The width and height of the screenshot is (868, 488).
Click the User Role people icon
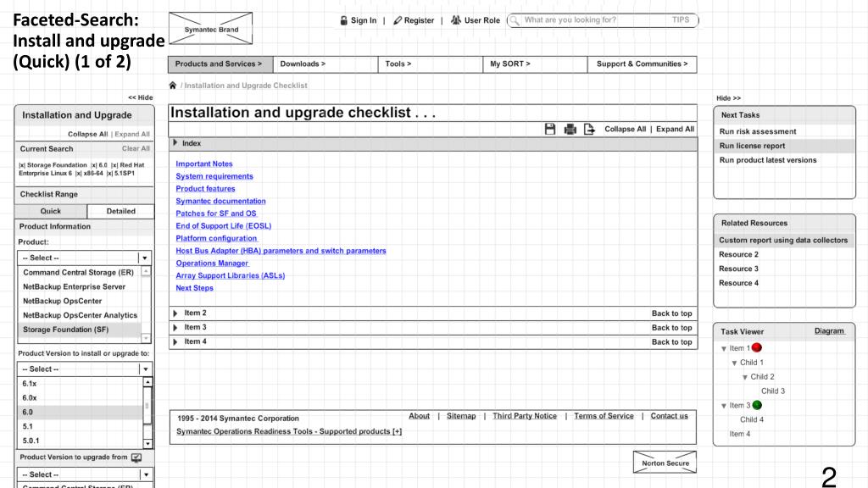point(455,20)
